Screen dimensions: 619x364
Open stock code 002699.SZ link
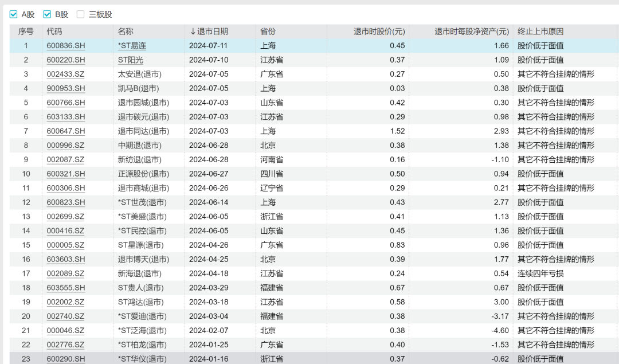(65, 216)
